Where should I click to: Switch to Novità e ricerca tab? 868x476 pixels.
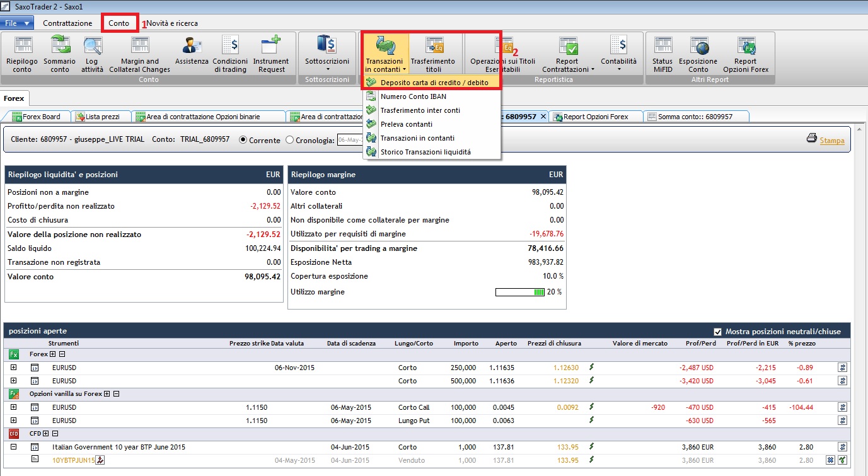(x=172, y=23)
